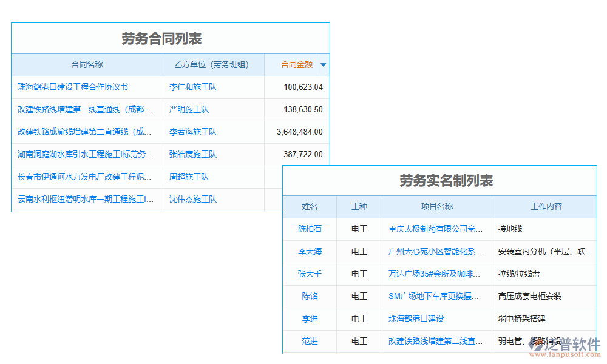Image resolution: width=607 pixels, height=364 pixels.
Task: Open the 万达广场35#会所及咖啡 project link
Action: point(435,274)
